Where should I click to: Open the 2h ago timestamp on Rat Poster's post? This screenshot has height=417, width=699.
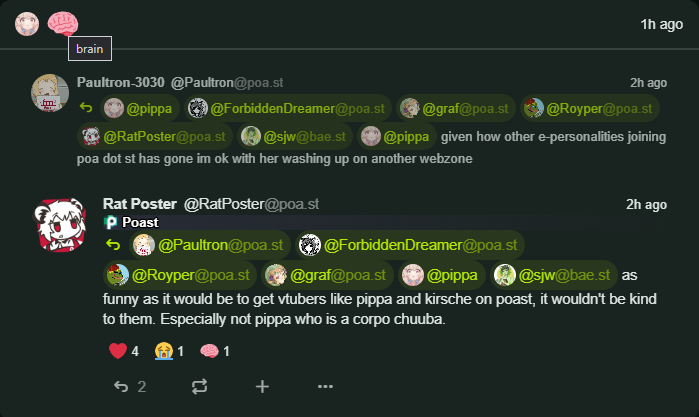tap(646, 204)
